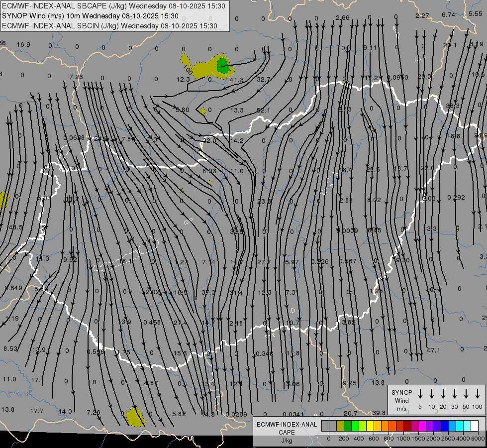The height and width of the screenshot is (448, 487).
Task: Click the '20.7' value at bottom
Action: coord(350,413)
